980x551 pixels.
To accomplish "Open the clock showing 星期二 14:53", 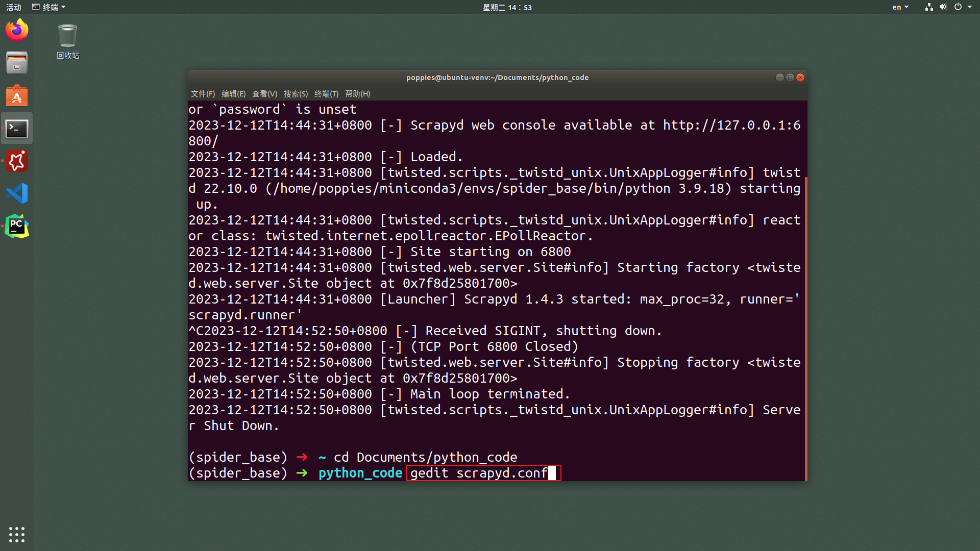I will click(x=507, y=7).
